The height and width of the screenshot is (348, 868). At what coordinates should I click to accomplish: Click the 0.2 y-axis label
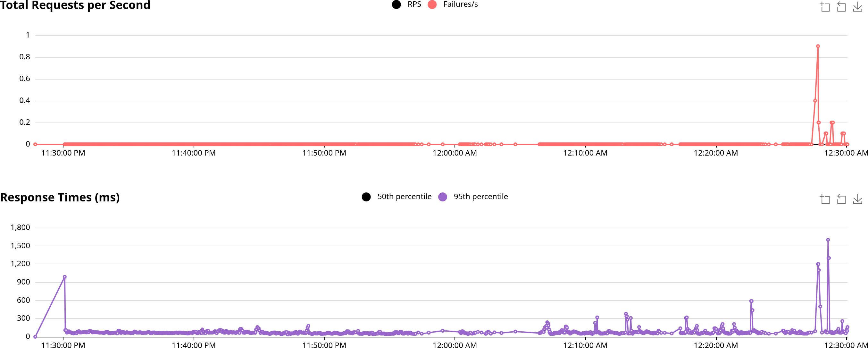coord(25,122)
